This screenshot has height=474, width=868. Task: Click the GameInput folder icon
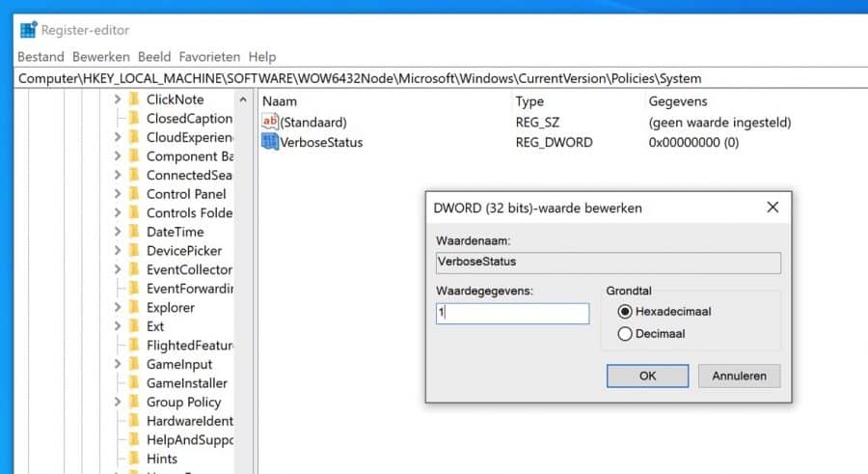click(x=134, y=364)
